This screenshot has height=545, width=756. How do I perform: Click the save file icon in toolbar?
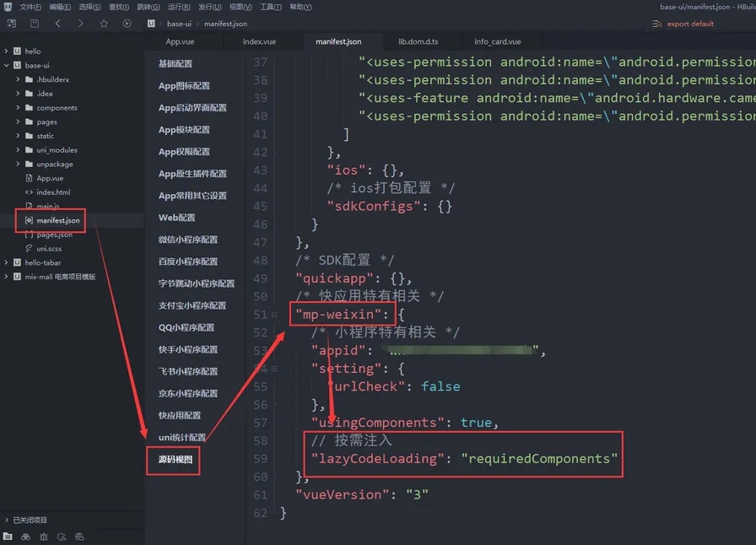click(35, 24)
